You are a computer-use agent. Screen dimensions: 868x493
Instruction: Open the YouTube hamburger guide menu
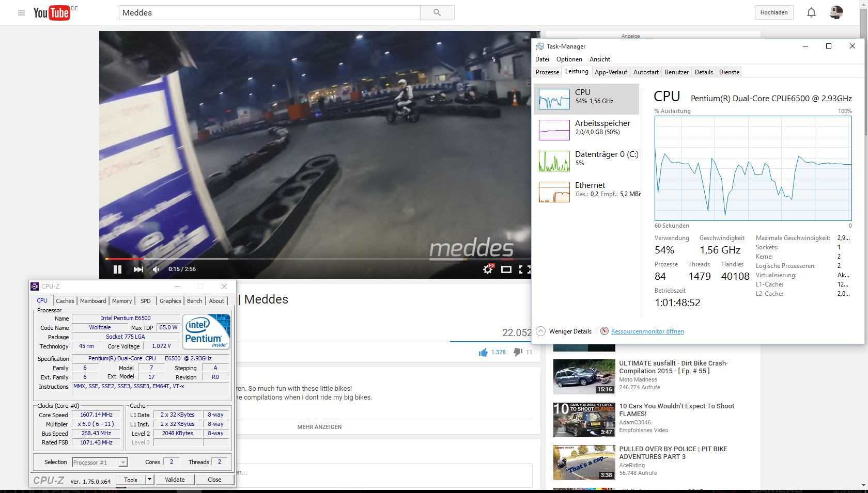point(21,13)
